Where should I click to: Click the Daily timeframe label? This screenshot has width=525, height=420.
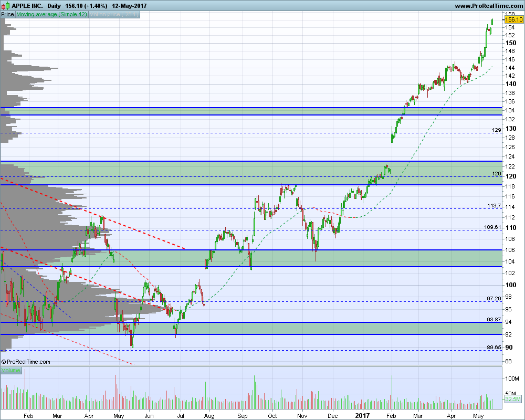coord(54,6)
